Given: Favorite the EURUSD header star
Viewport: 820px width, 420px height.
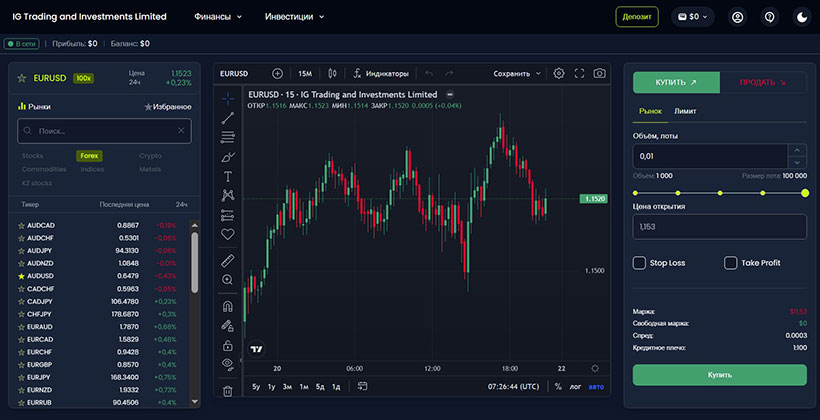Looking at the screenshot, I should pos(22,78).
